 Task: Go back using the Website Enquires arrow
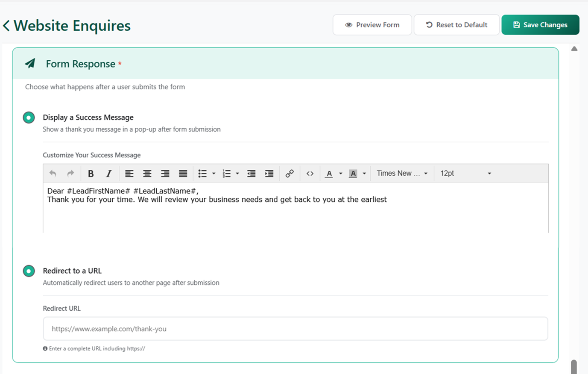pos(6,26)
